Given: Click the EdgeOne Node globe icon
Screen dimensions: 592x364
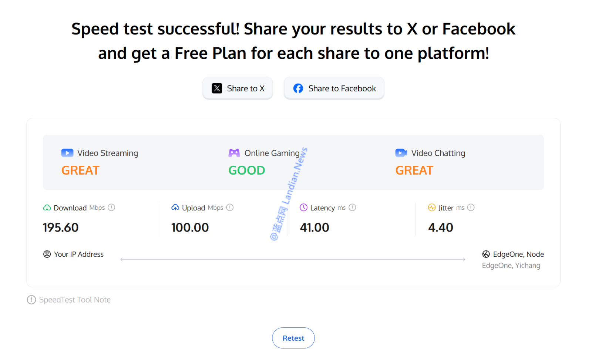Looking at the screenshot, I should tap(486, 254).
